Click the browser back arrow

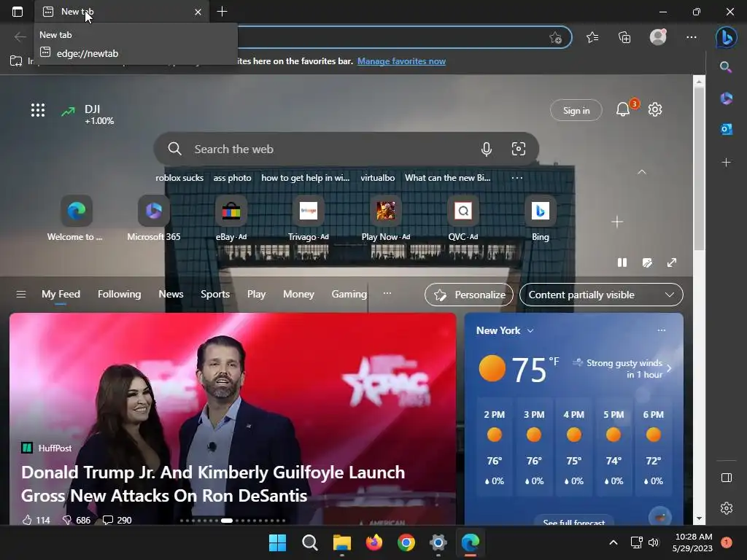[20, 36]
